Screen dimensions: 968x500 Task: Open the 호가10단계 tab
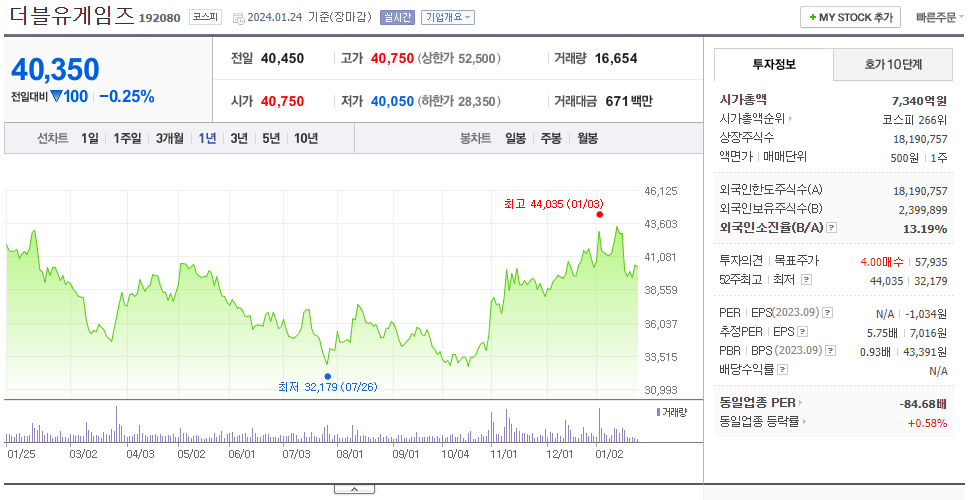click(x=893, y=64)
